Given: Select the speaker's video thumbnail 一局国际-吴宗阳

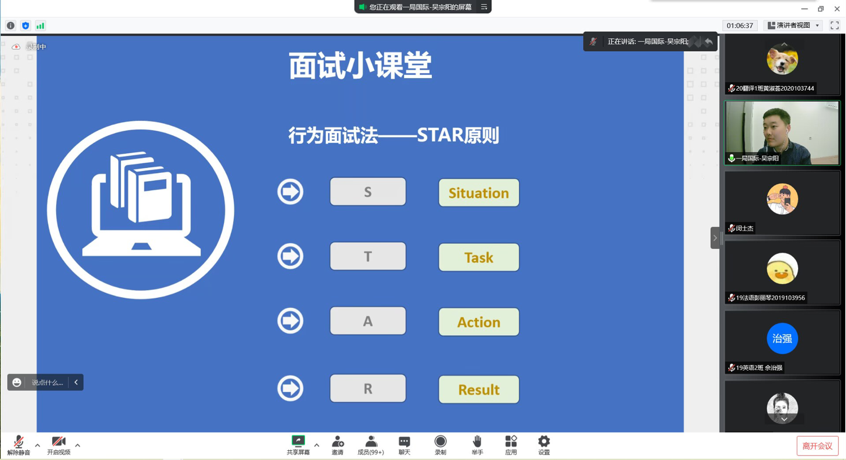Looking at the screenshot, I should click(x=782, y=132).
